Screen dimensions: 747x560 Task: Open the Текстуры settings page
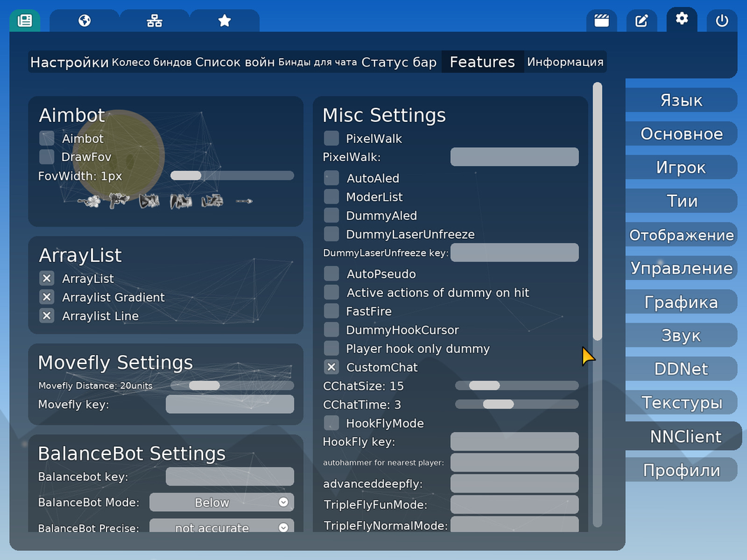click(x=681, y=402)
